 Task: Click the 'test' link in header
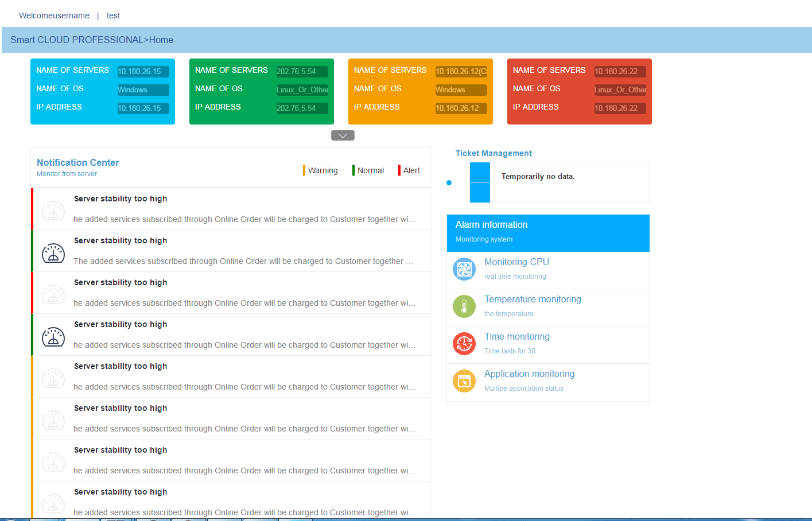(x=113, y=15)
